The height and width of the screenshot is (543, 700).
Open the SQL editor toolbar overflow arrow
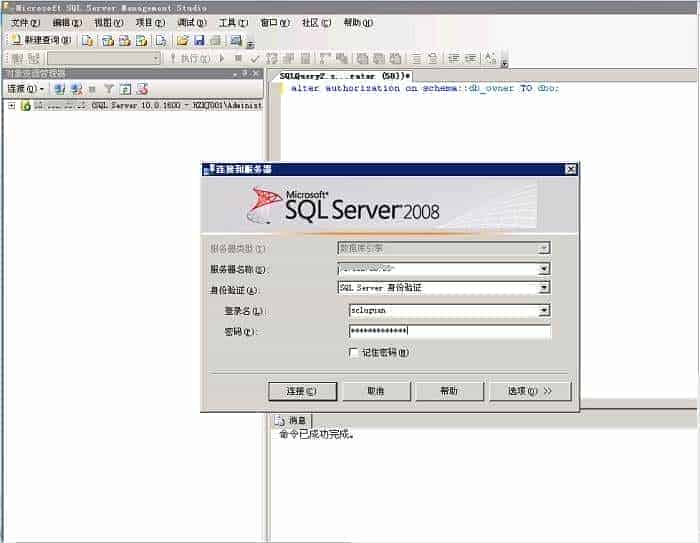coord(504,63)
